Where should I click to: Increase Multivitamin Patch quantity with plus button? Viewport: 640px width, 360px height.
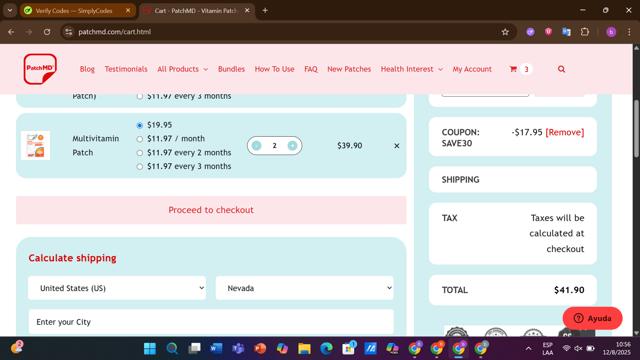[292, 145]
